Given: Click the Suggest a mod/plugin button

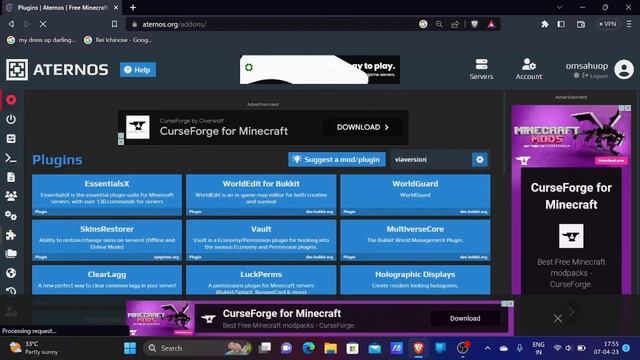Looking at the screenshot, I should (337, 160).
